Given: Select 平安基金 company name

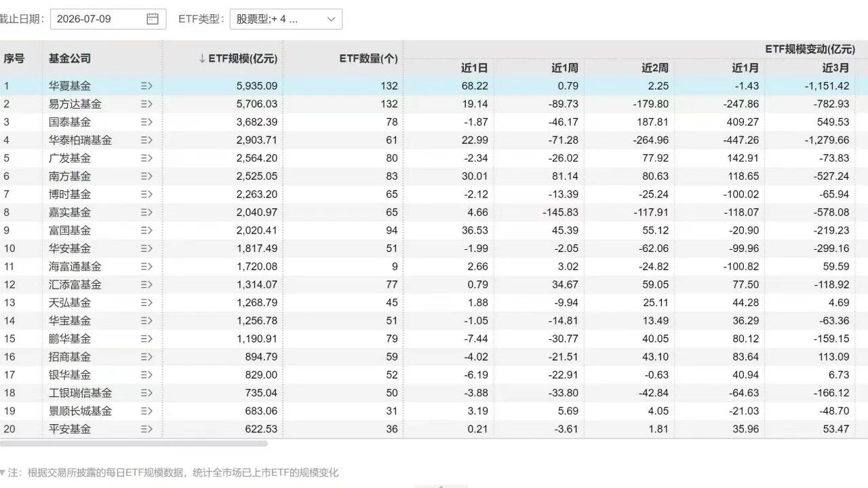Looking at the screenshot, I should click(x=69, y=429).
